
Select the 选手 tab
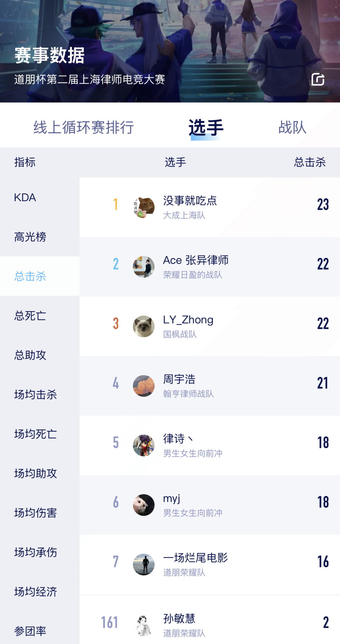point(206,128)
